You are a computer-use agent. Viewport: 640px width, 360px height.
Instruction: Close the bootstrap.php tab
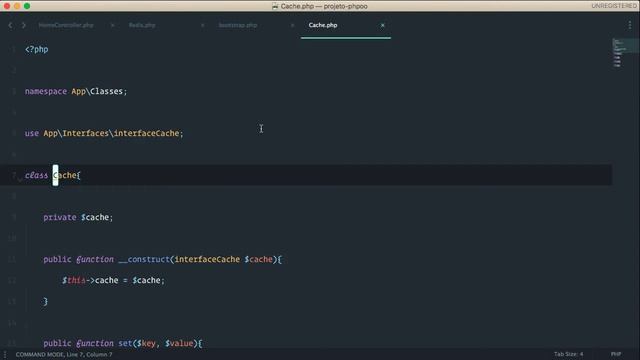coord(292,25)
